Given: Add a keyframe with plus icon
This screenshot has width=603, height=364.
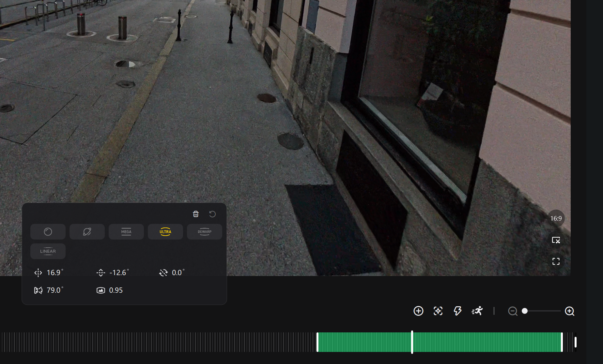Looking at the screenshot, I should click(x=418, y=311).
